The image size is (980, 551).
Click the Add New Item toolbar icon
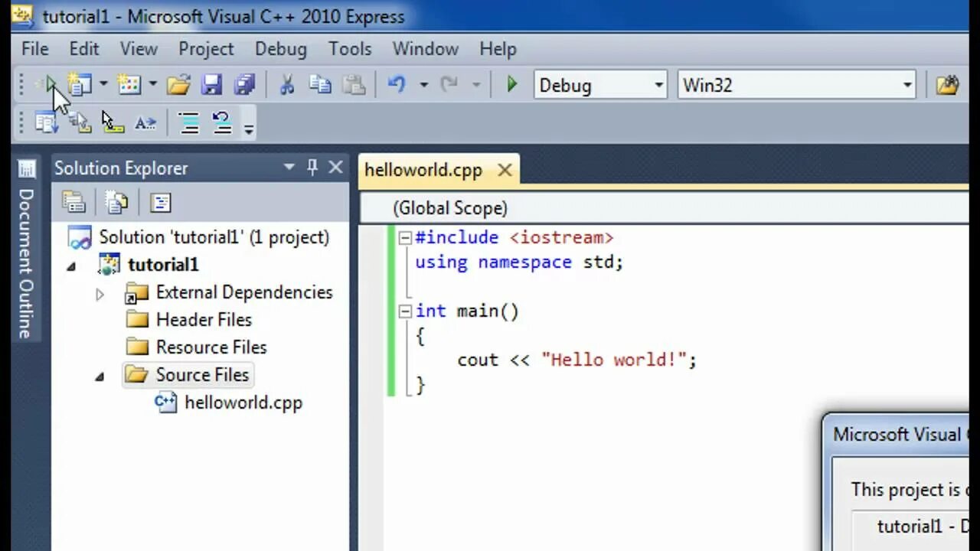129,84
